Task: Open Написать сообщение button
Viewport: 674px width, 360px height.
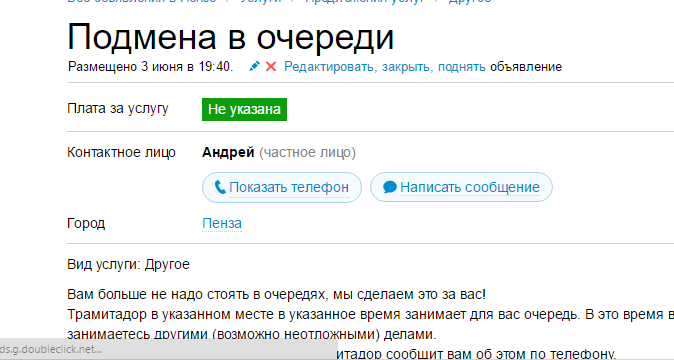Action: pos(461,187)
